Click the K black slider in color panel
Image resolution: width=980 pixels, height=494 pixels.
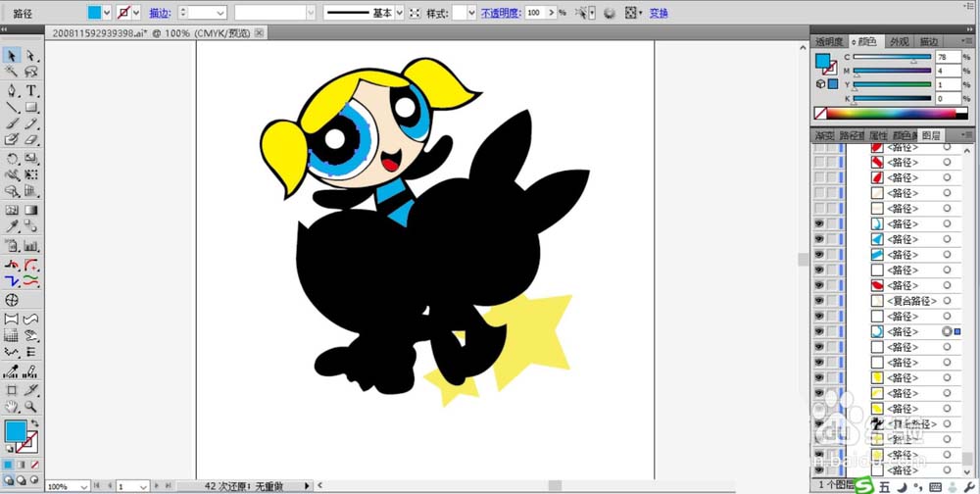click(892, 98)
